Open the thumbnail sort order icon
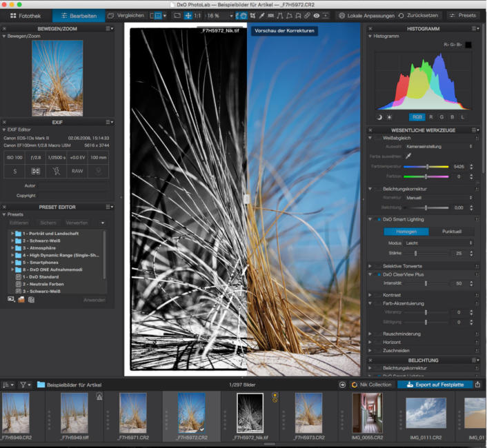Viewport: 487px width, 448px height. point(8,385)
